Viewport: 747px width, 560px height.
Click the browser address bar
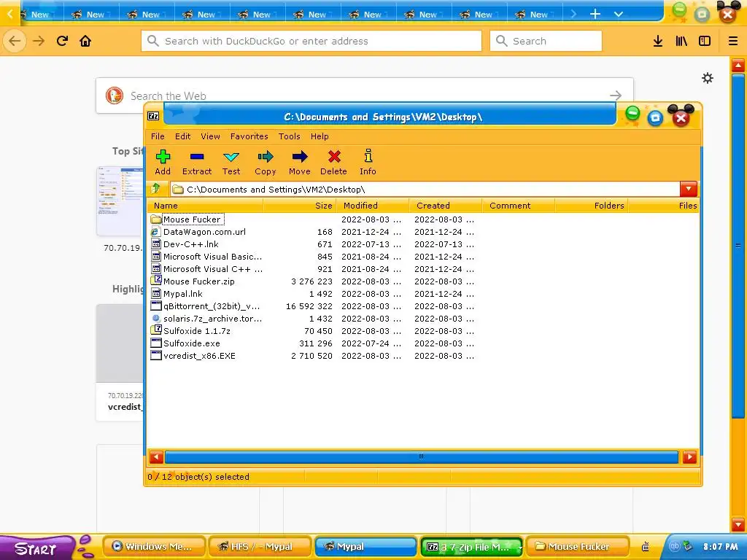(x=311, y=41)
